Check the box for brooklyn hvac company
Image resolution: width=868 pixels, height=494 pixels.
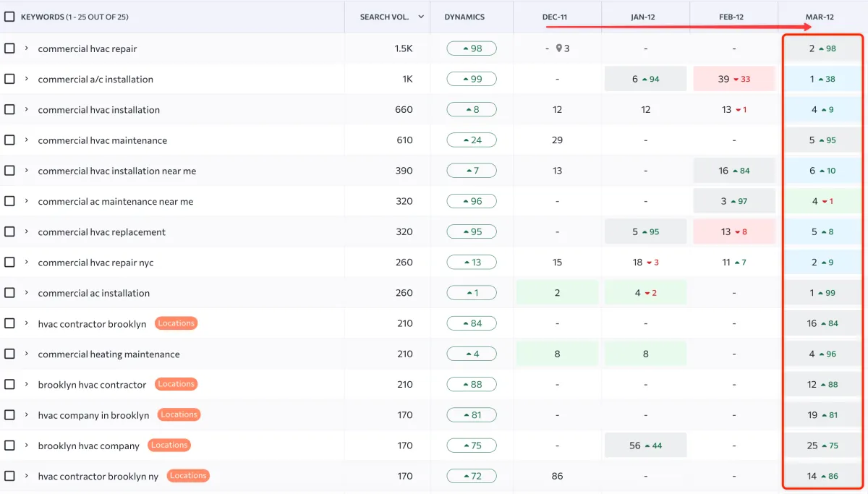click(x=9, y=446)
